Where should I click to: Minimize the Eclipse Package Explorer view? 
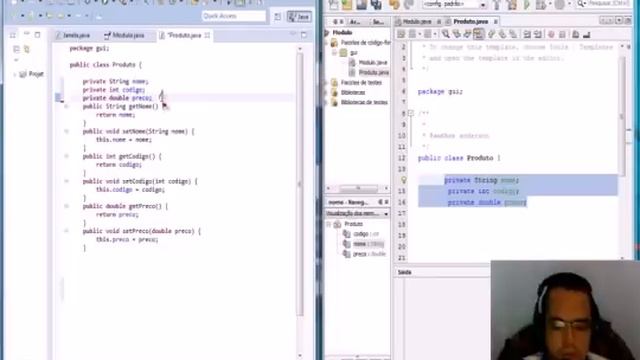27,34
